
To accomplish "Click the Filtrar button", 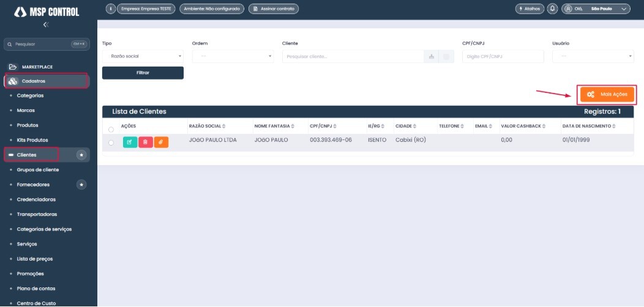I will pyautogui.click(x=143, y=73).
